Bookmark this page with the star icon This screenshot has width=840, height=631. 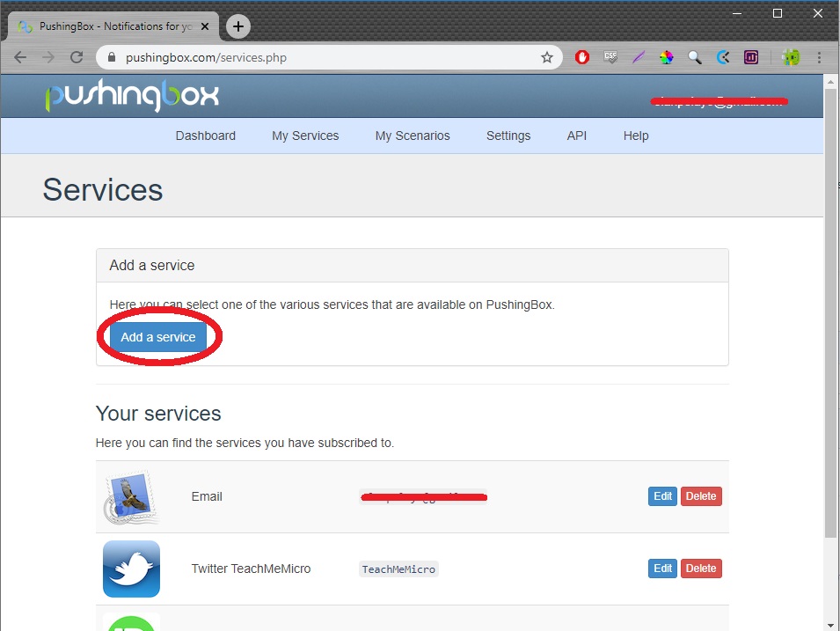tap(546, 57)
